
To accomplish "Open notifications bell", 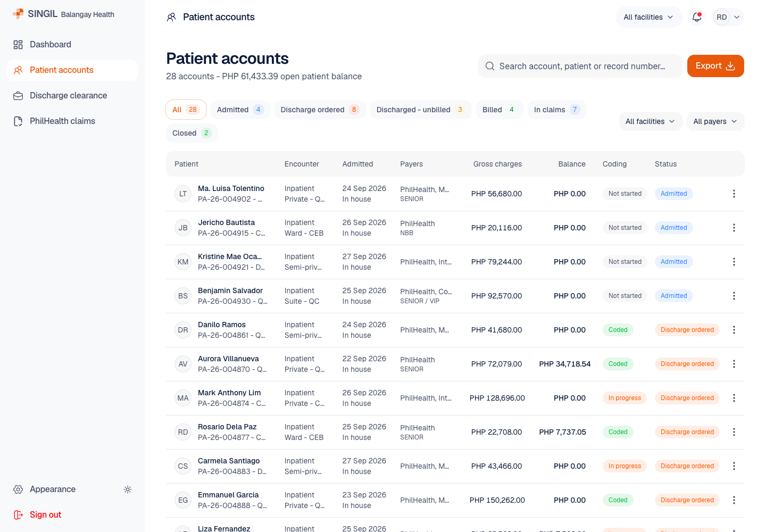I will tap(697, 17).
